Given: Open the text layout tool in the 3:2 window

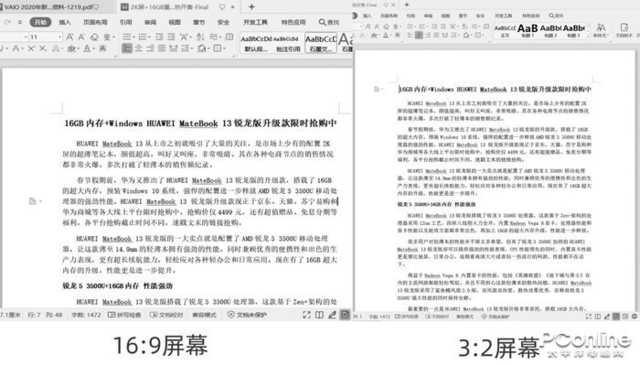Looking at the screenshot, I should click(x=624, y=31).
